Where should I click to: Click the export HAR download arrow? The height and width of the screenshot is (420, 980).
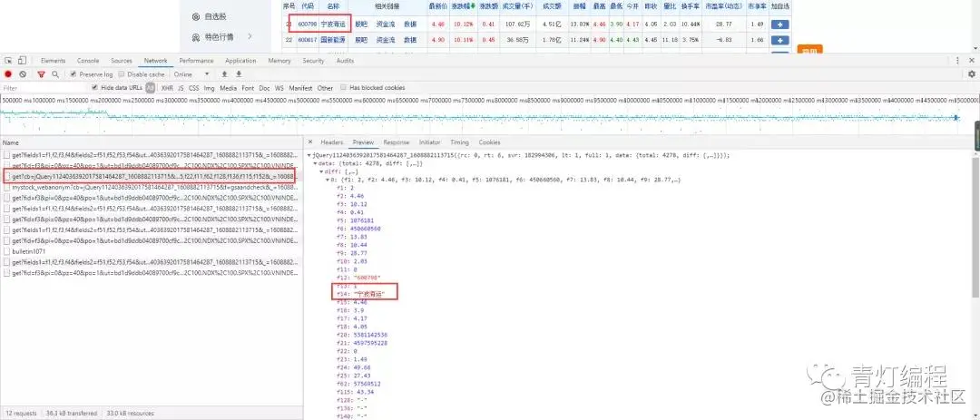[238, 74]
